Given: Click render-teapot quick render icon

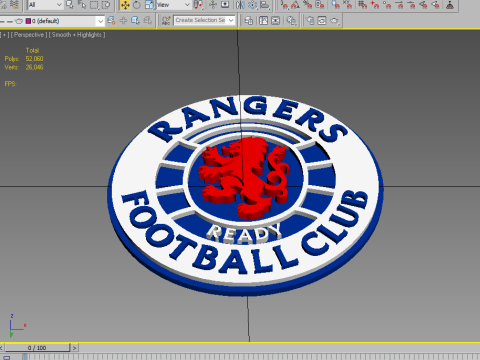Looking at the screenshot, I should (334, 21).
